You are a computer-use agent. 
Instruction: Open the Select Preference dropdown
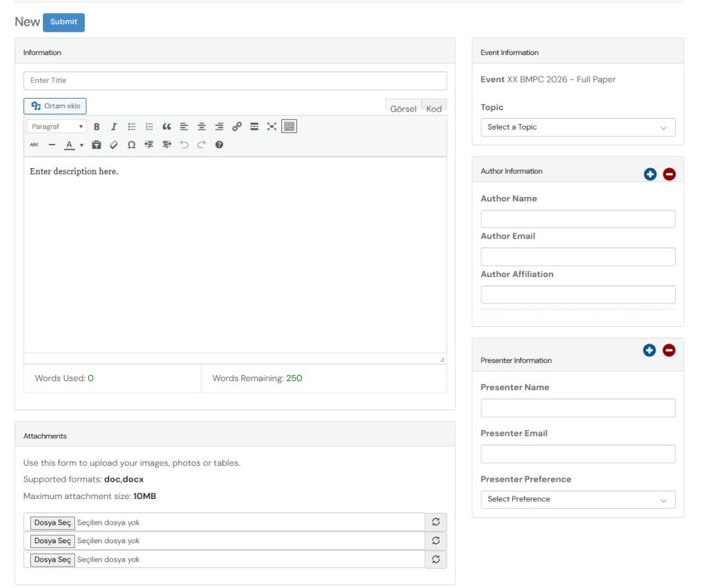[577, 499]
